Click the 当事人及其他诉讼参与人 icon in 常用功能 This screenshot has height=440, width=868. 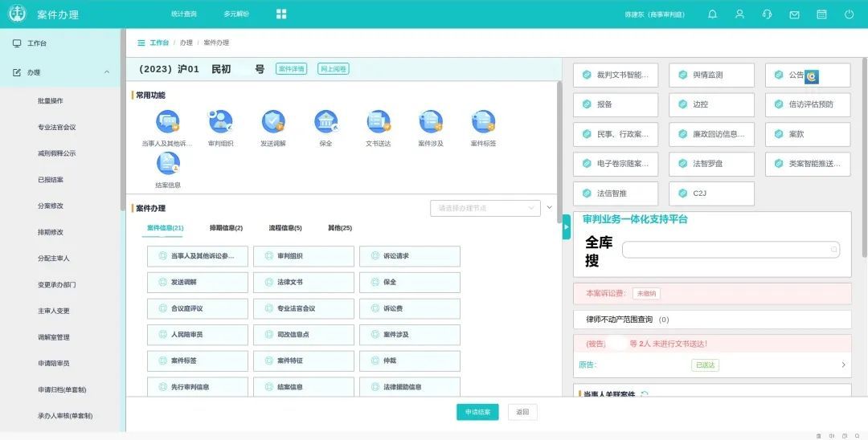[x=168, y=122]
